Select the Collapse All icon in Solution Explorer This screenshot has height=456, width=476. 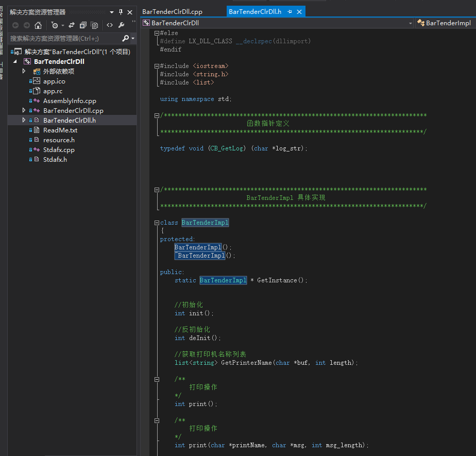(82, 25)
